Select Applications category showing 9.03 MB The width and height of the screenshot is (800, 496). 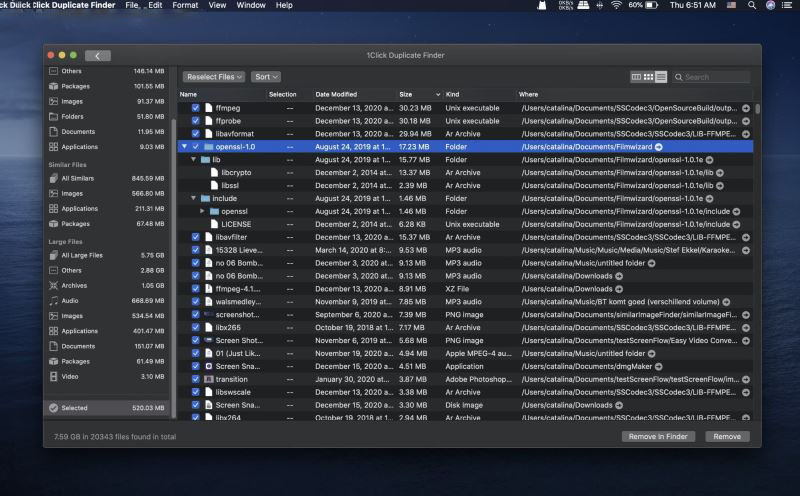click(107, 147)
